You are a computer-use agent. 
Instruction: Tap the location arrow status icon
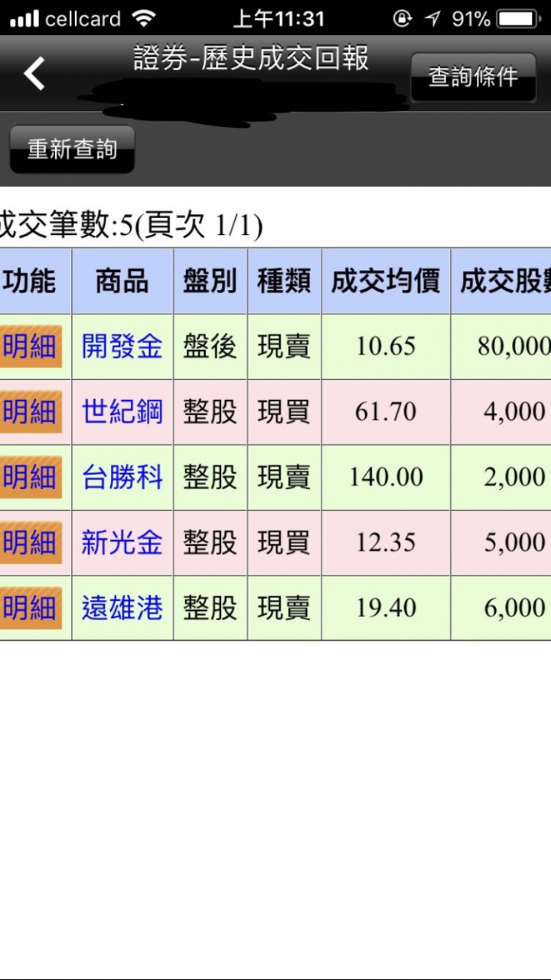coord(432,18)
